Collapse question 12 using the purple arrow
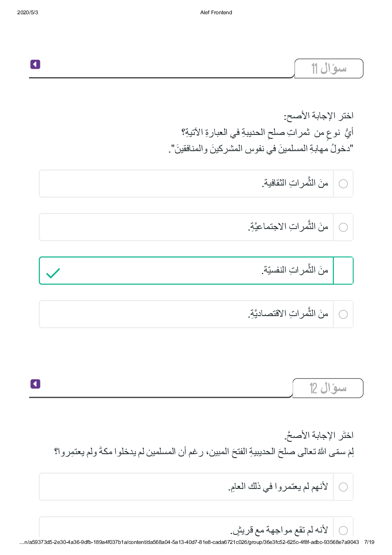 [x=35, y=384]
